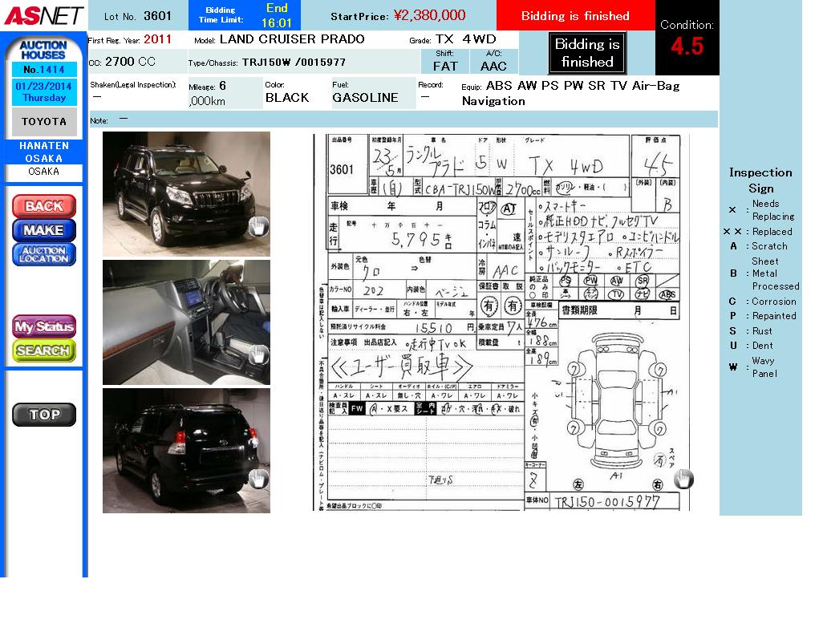
Task: Click hand zoom icon on rear car photo
Action: pos(257,479)
